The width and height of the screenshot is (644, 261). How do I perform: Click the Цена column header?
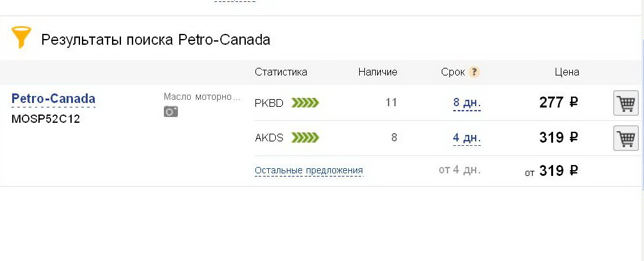tap(567, 72)
